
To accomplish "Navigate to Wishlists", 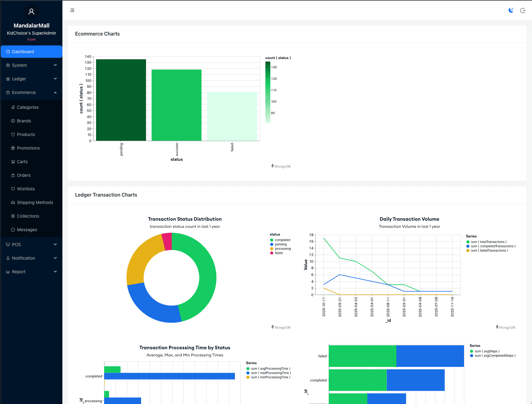I will (26, 189).
